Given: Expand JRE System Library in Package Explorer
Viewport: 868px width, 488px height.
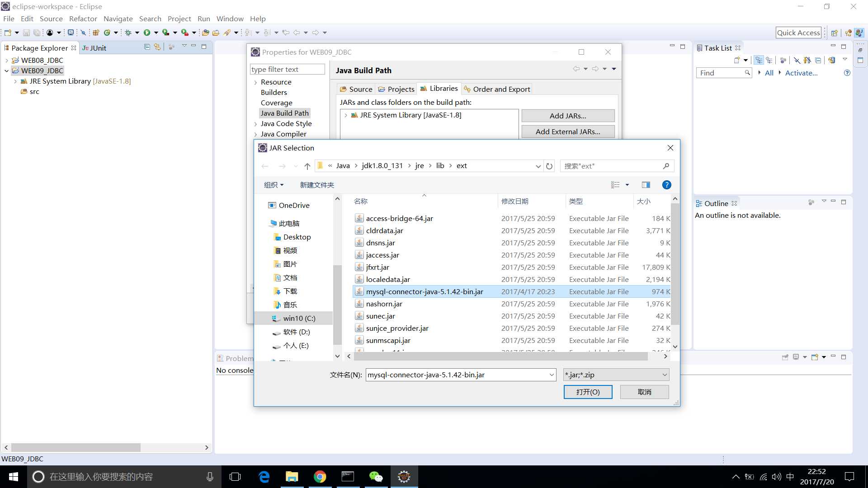Looking at the screenshot, I should 16,81.
